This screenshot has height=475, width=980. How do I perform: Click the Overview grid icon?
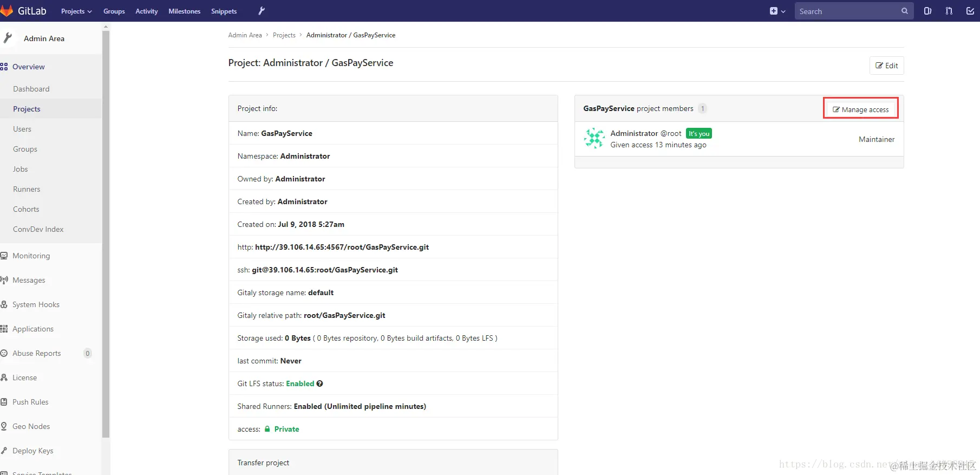pos(4,67)
